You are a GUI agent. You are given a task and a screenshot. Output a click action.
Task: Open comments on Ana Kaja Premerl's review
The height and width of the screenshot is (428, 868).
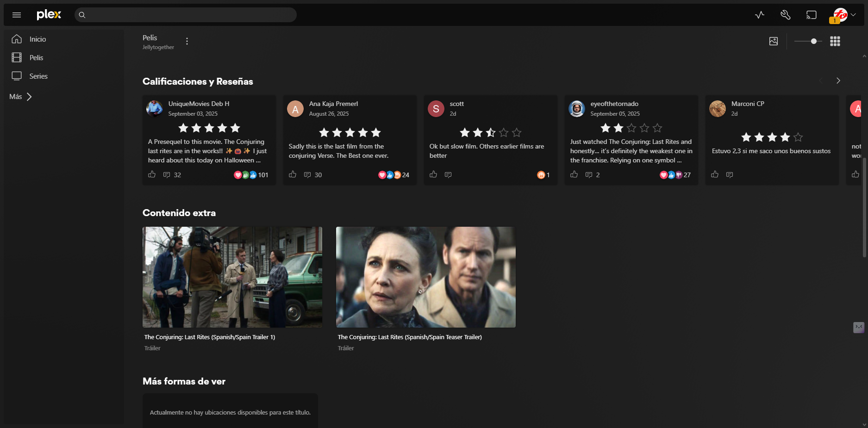[307, 174]
